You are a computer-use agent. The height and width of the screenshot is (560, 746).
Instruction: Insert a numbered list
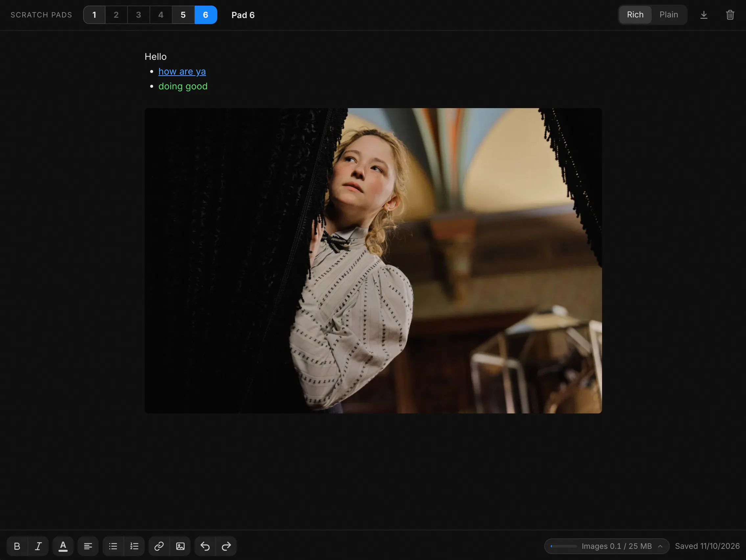click(134, 546)
